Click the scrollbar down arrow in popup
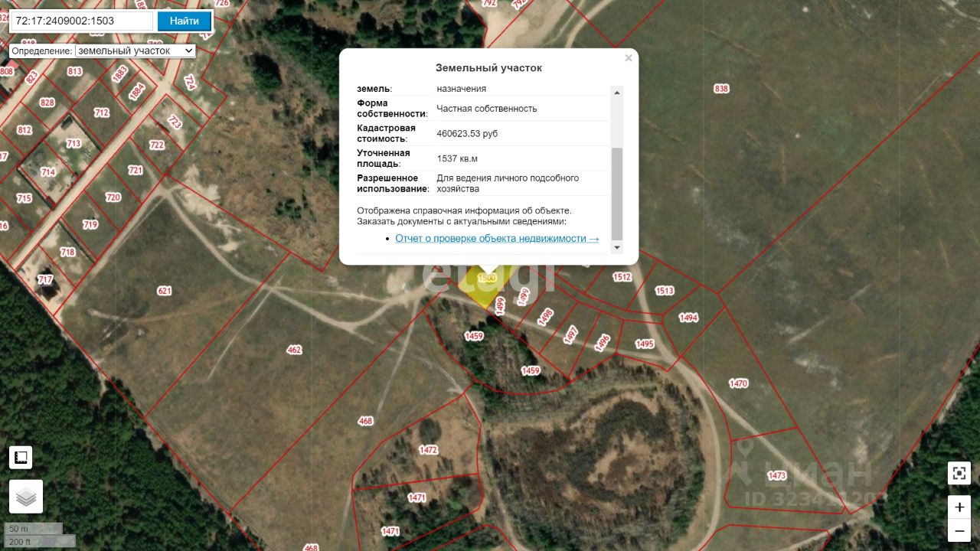The width and height of the screenshot is (980, 551). pyautogui.click(x=617, y=247)
